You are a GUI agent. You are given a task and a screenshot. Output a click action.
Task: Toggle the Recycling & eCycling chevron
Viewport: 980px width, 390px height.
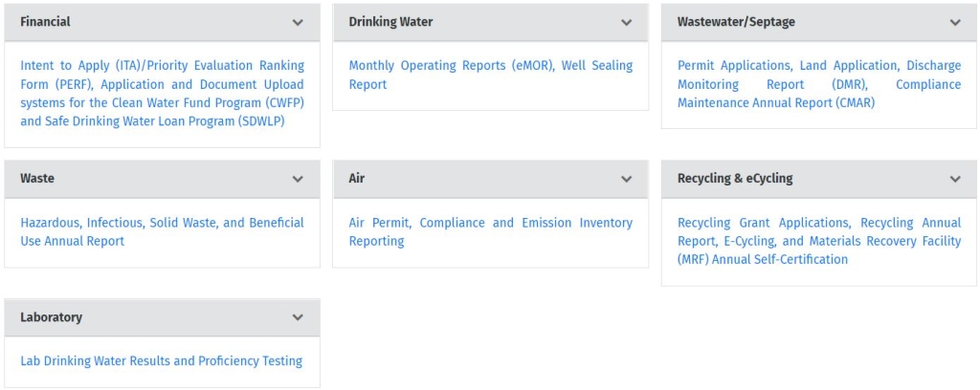(x=954, y=179)
